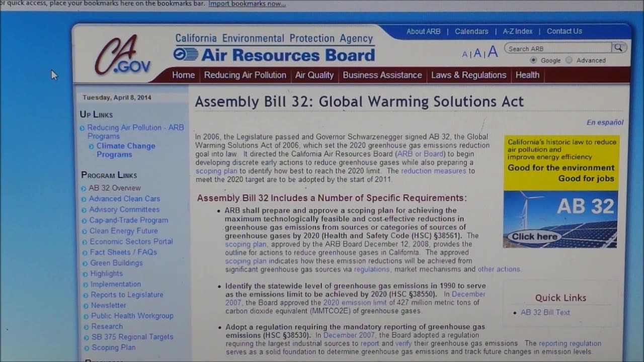Screen dimensions: 644x362
Task: Open Reducing Air Pollution menu
Action: pos(245,75)
